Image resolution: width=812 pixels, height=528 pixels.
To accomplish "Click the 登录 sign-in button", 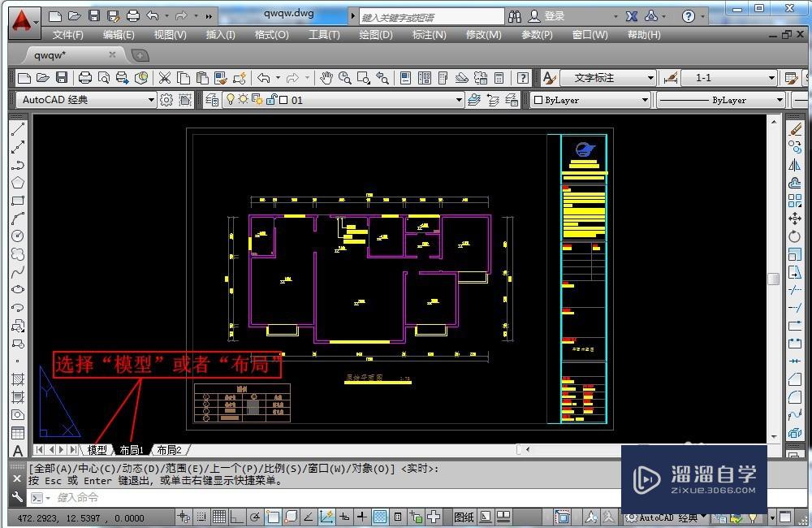I will (x=555, y=16).
